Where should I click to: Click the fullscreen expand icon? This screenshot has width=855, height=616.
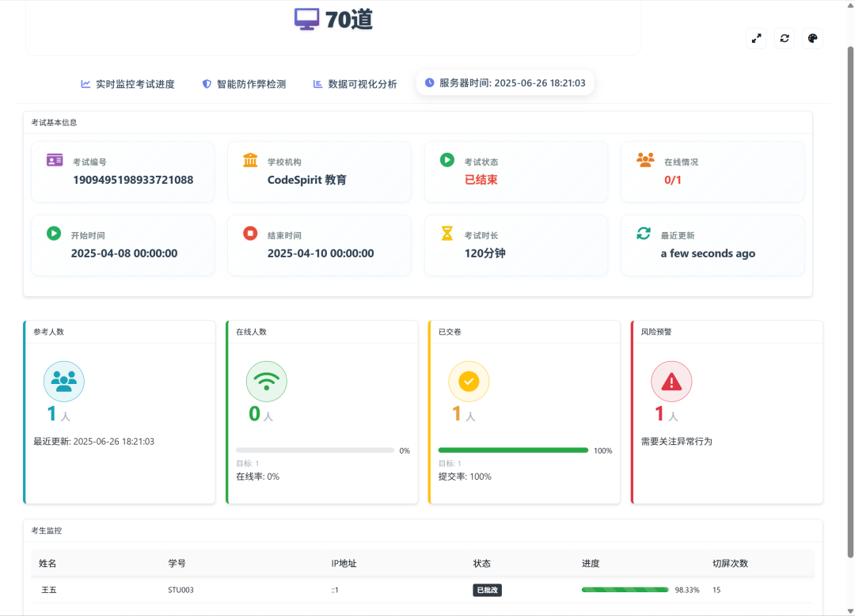tap(756, 38)
